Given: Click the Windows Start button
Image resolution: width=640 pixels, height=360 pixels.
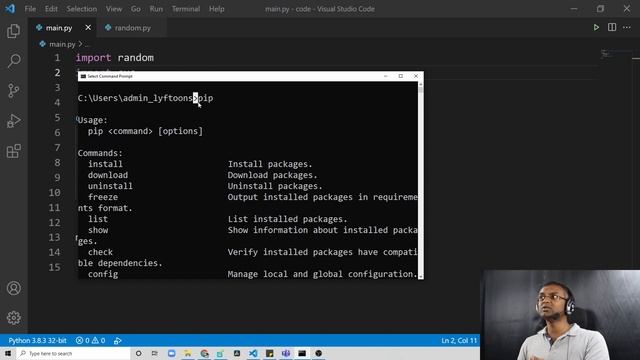Looking at the screenshot, I should tap(8, 353).
